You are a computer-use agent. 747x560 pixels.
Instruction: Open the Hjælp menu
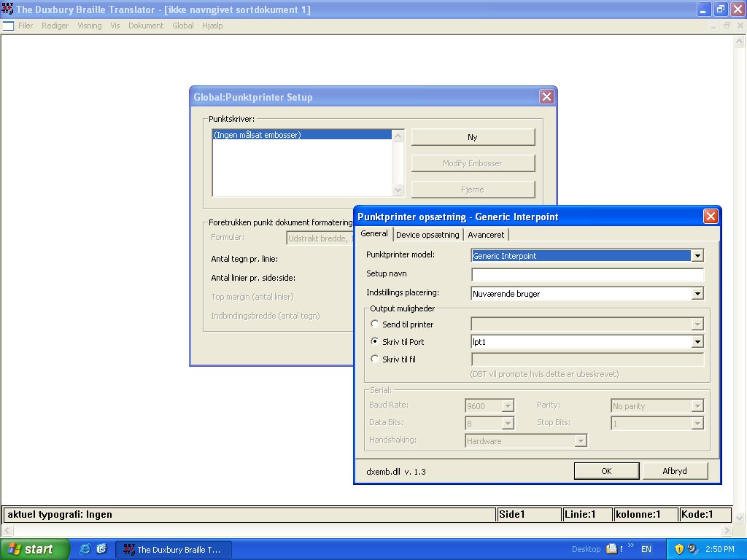coord(212,26)
